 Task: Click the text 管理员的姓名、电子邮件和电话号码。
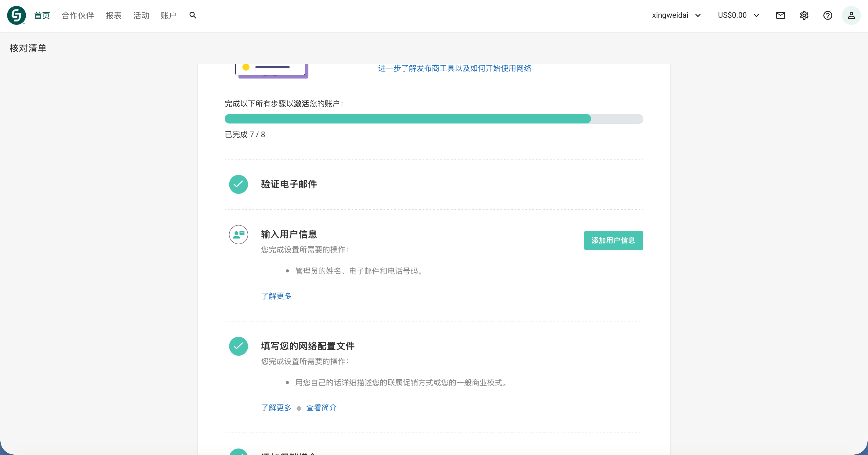point(360,271)
